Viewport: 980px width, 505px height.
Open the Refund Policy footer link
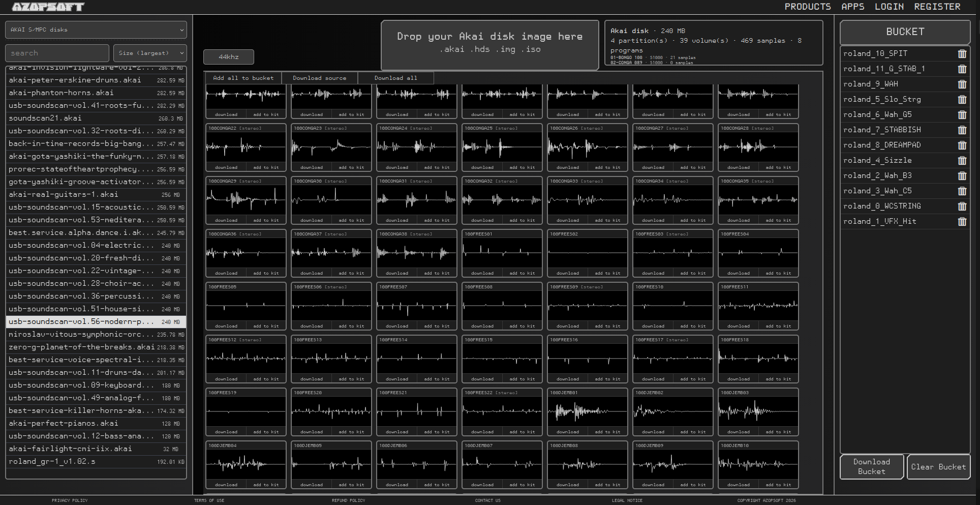[349, 500]
